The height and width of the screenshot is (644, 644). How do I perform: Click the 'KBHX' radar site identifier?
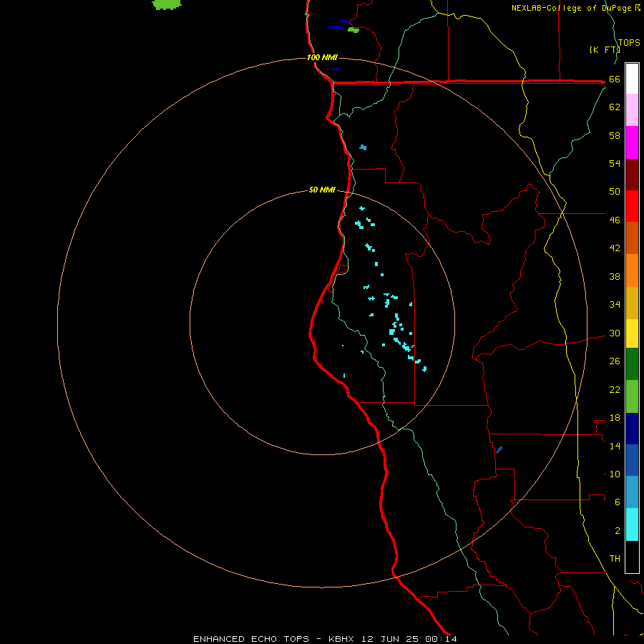(342, 639)
